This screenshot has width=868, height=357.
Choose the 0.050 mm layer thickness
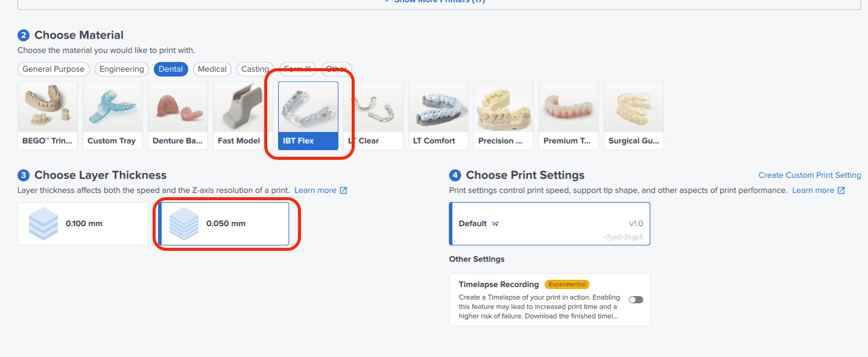(x=224, y=223)
